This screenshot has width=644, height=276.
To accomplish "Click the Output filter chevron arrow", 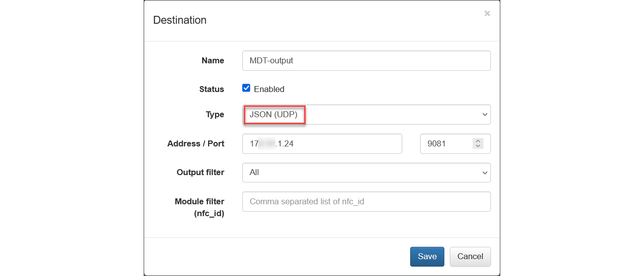I will [x=484, y=173].
